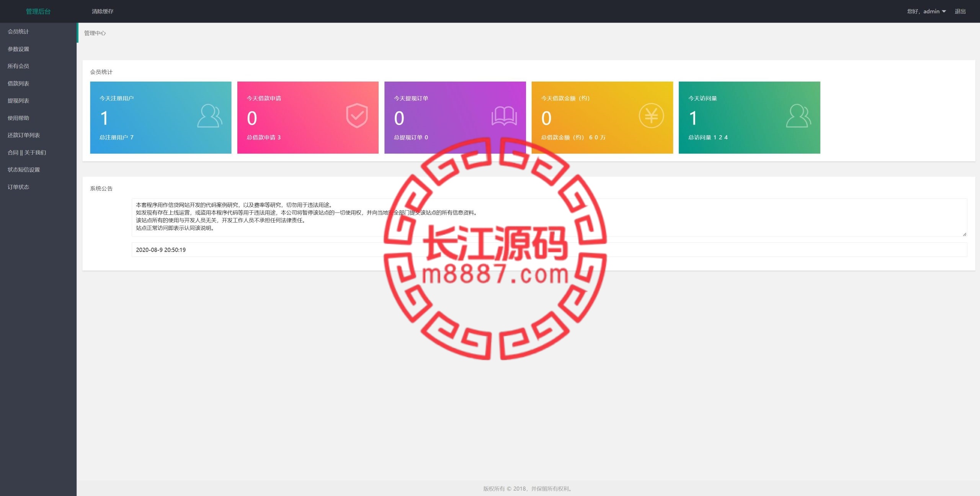Click the 总注册用户 7 text

[116, 137]
